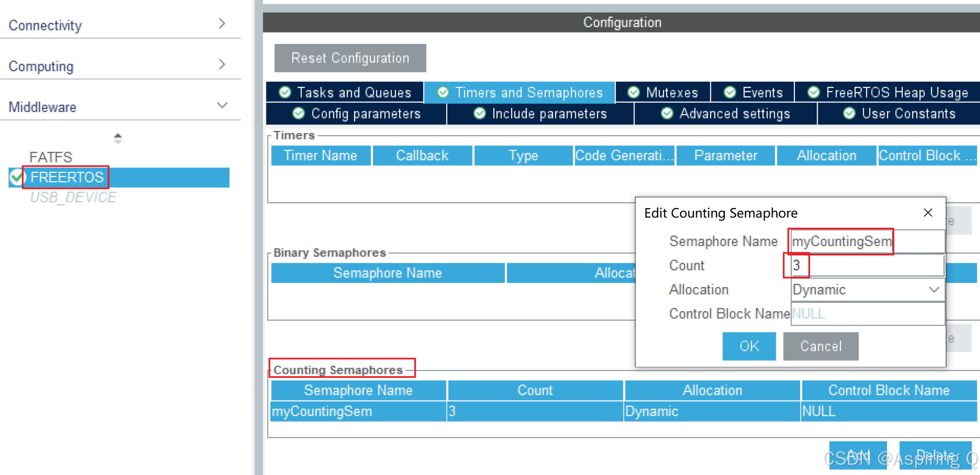Open the Allocation dropdown in dialog
Image resolution: width=980 pixels, height=475 pixels.
point(867,290)
